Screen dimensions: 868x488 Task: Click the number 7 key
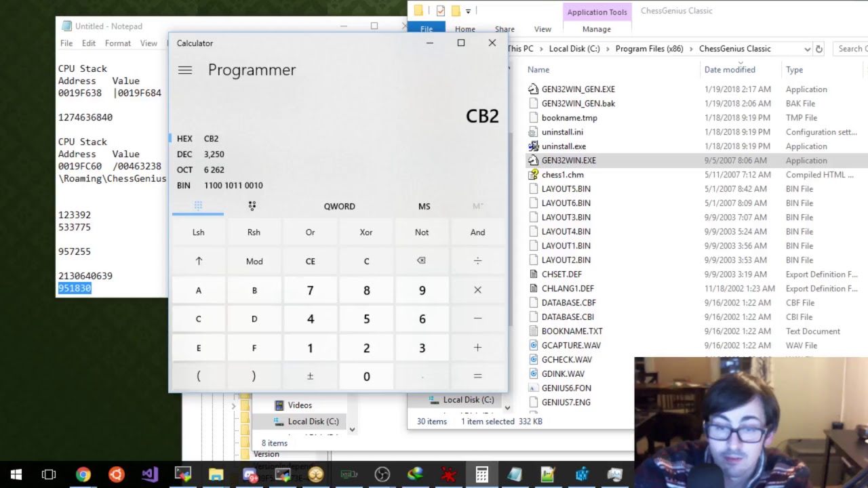point(310,290)
